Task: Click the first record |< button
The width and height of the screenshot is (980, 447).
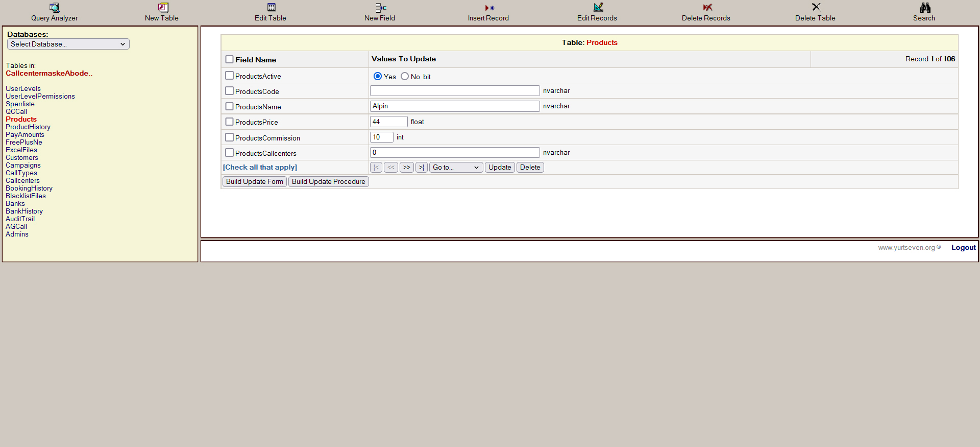Action: coord(376,167)
